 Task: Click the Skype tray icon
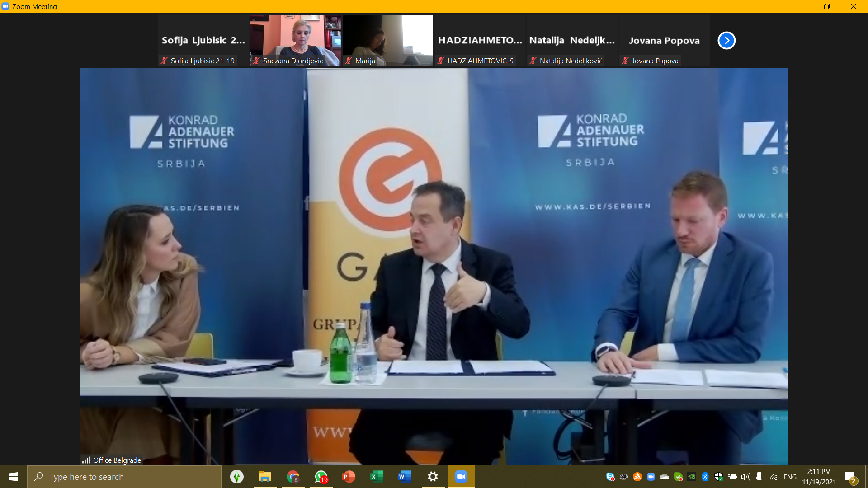(x=610, y=477)
